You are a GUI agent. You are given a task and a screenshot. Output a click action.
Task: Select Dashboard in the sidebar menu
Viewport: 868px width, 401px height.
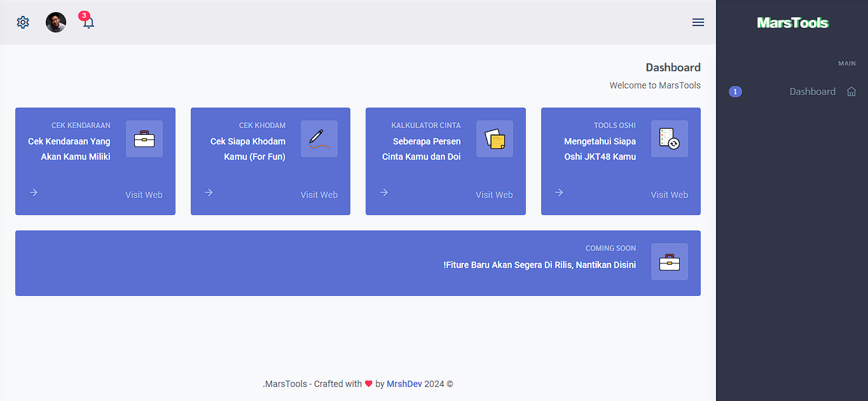tap(812, 92)
